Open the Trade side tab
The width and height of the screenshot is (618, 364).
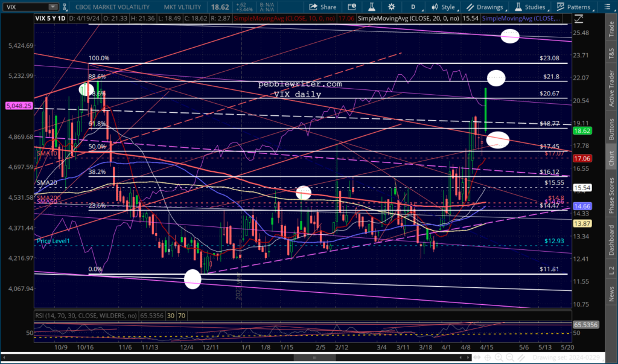pos(611,29)
